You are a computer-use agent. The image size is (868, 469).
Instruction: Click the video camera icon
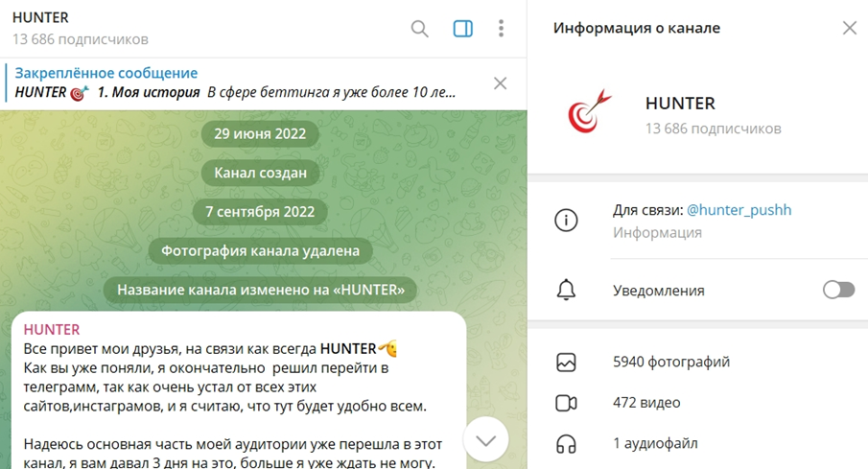pos(567,403)
